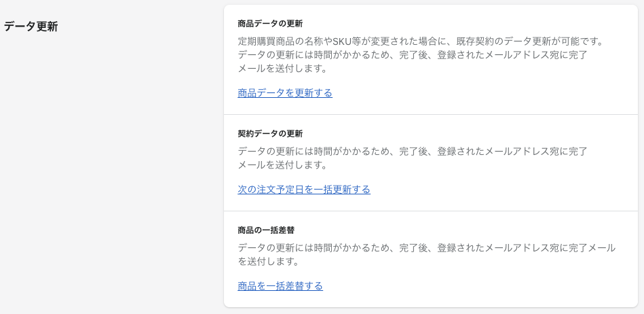Click first description line under 契約データの更新
Screen dimensions: 644x314
pos(413,152)
